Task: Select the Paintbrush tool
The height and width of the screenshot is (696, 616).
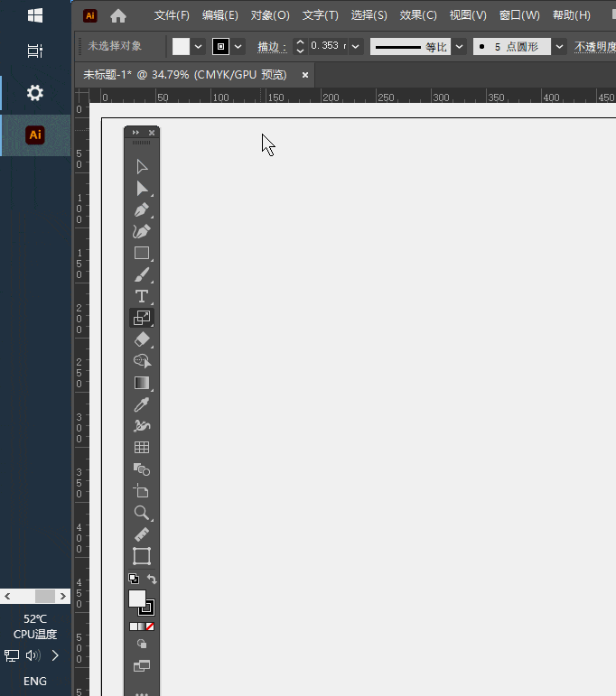Action: tap(142, 275)
